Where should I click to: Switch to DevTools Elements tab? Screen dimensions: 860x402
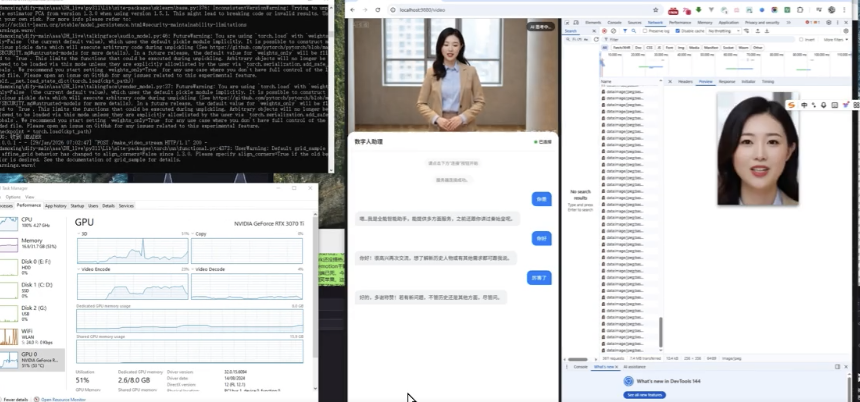click(x=593, y=22)
